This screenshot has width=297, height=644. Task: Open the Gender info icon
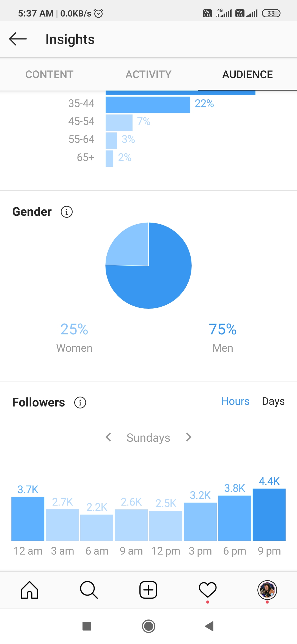67,212
